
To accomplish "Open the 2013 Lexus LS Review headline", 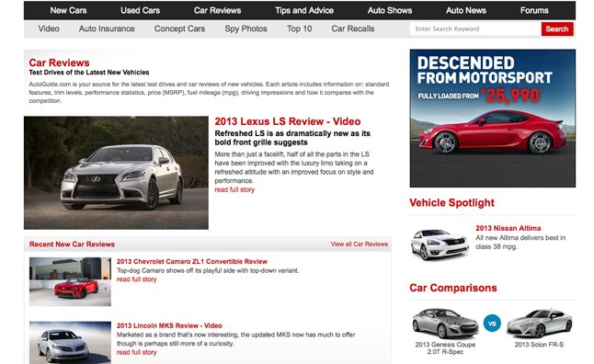I will coord(288,121).
